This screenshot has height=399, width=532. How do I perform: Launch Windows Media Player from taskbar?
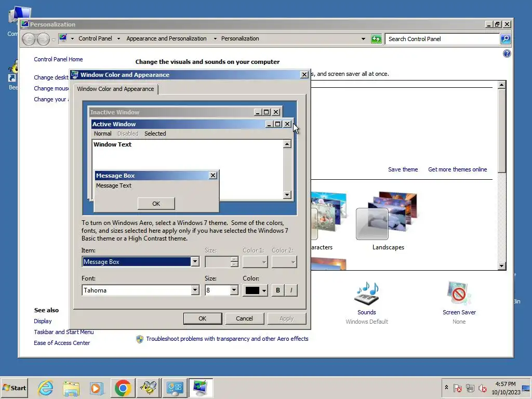97,388
